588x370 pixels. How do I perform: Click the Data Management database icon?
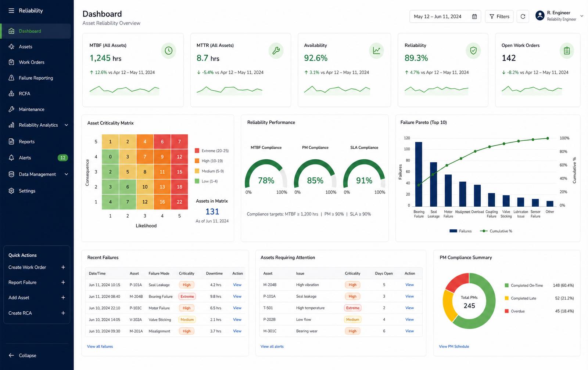coord(11,174)
